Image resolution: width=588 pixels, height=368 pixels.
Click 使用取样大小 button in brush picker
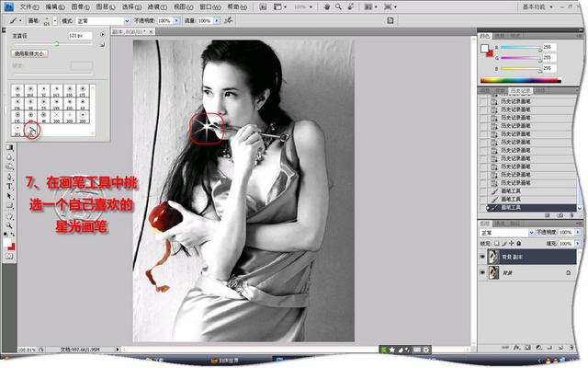click(29, 53)
